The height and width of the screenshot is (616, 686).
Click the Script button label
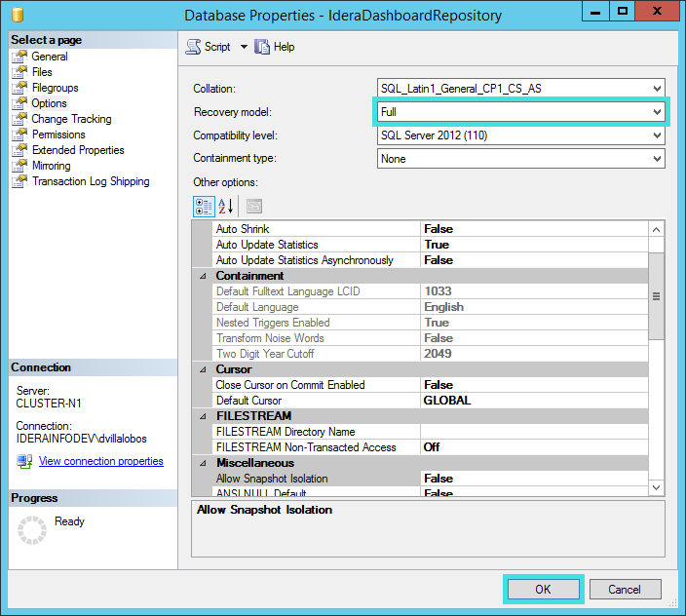click(217, 47)
